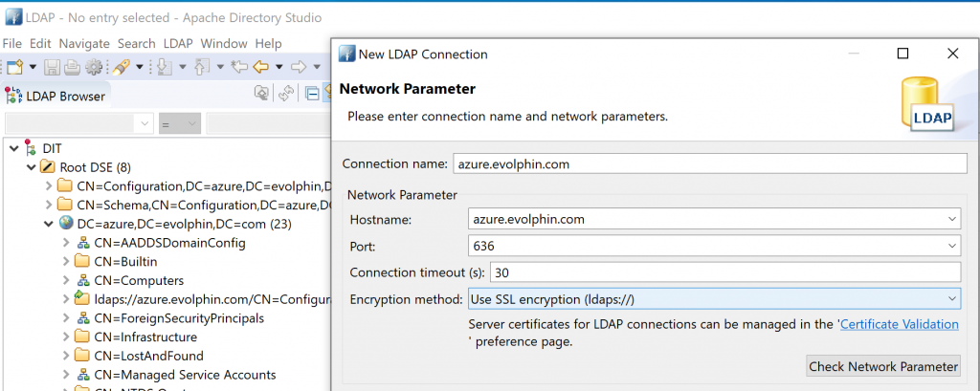This screenshot has height=391, width=980.
Task: Open the Port combo box dropdown
Action: point(952,246)
